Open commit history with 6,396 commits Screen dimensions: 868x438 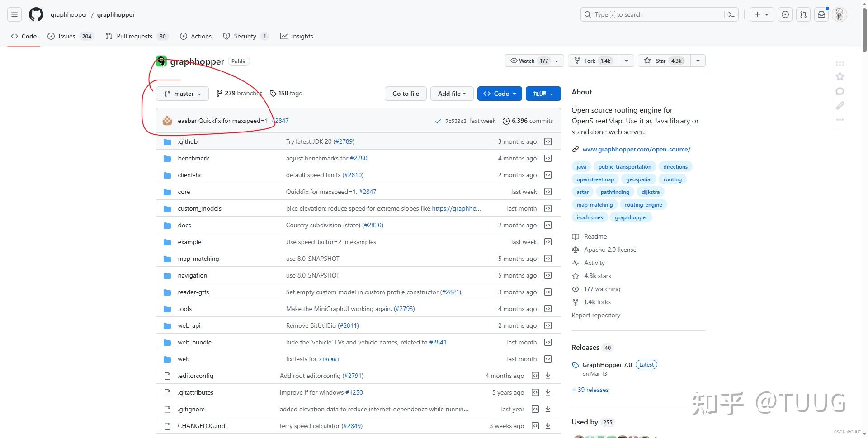[528, 121]
